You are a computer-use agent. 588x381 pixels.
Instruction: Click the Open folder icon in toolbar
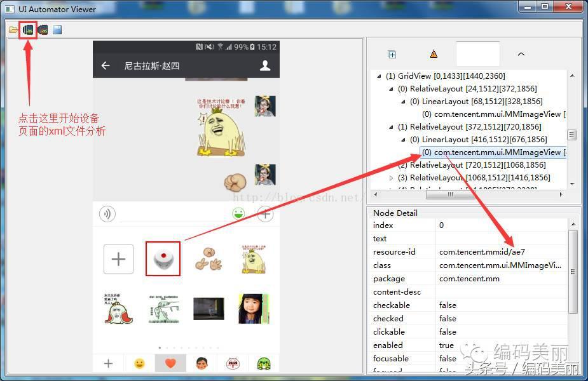[13, 30]
